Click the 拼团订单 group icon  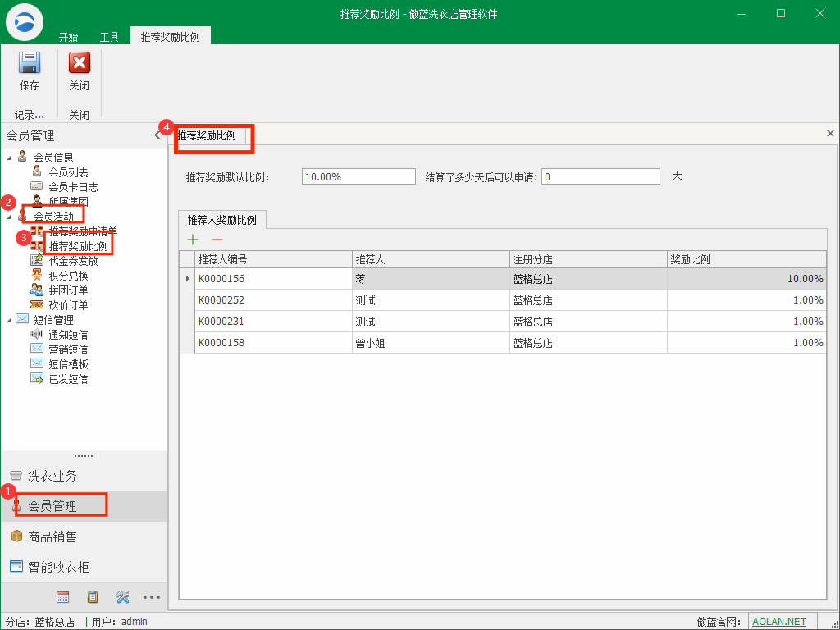coord(37,290)
